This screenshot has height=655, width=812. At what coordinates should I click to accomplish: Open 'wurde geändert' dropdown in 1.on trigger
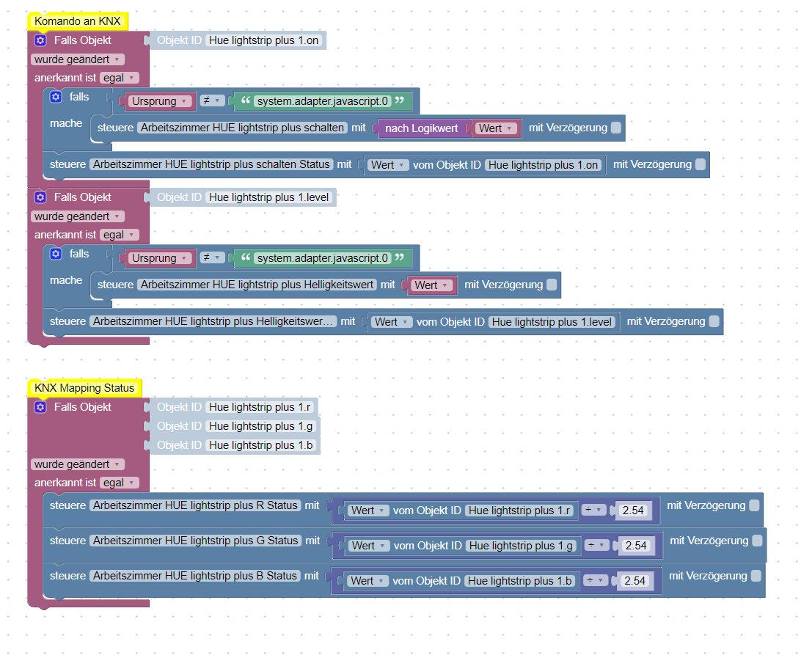[x=78, y=59]
